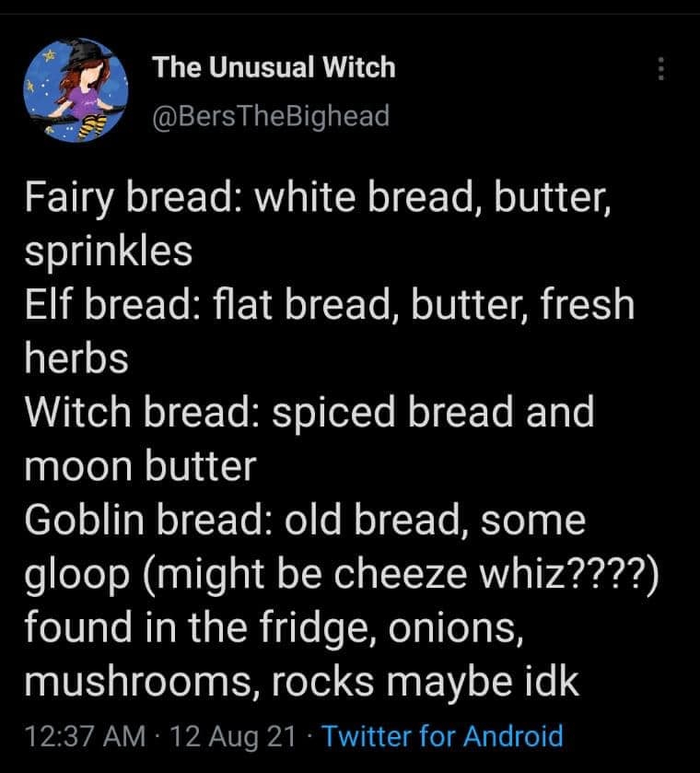Open the Twitter for Android source link
The width and height of the screenshot is (700, 773).
442,736
